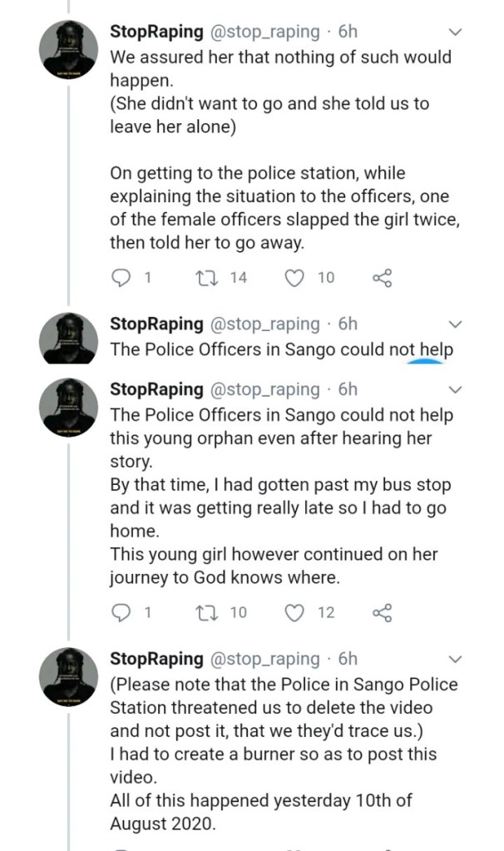Open @stop_raping handle on young orphan tweet
Image resolution: width=504 pixels, height=851 pixels.
[x=263, y=388]
